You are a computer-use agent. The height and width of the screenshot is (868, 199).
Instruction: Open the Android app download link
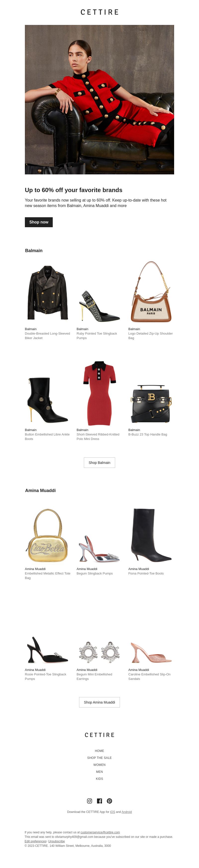[127, 812]
